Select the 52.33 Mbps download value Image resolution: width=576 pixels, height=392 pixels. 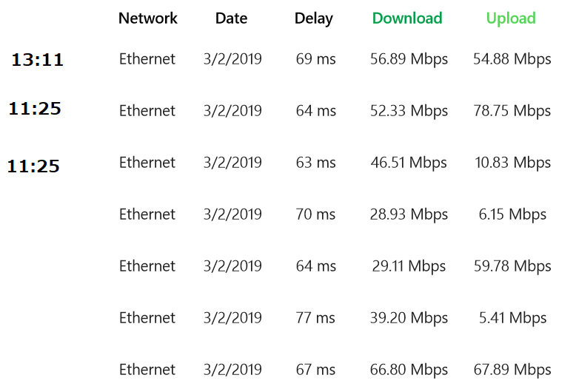[409, 111]
